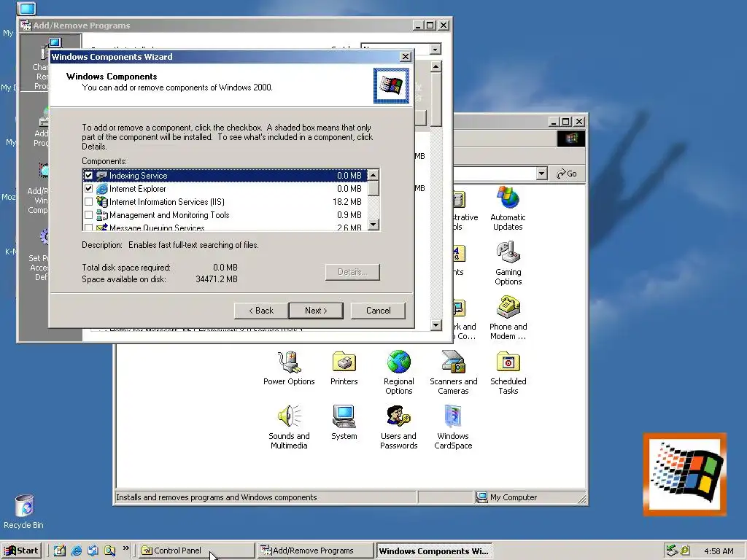Close the Windows Components Wizard dialog
This screenshot has width=747, height=560.
[x=405, y=57]
